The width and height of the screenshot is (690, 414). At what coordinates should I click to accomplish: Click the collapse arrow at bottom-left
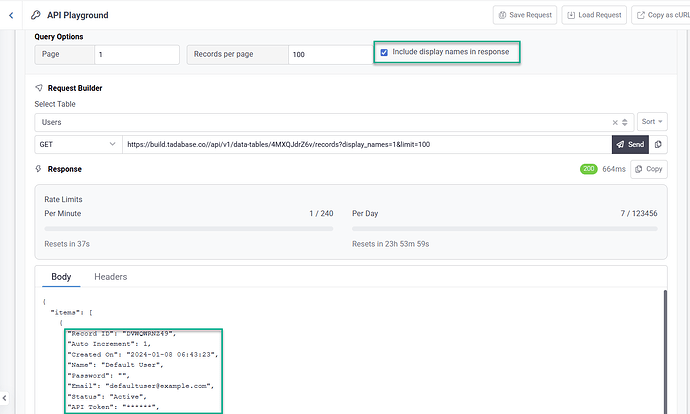tap(6, 398)
